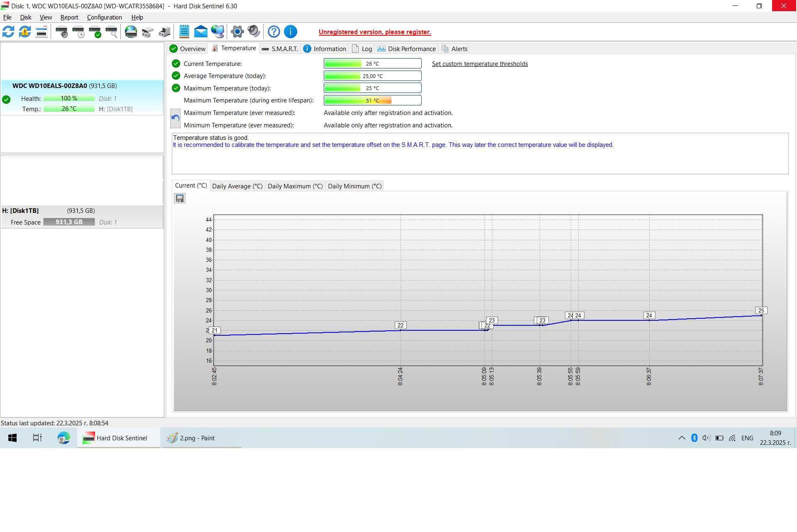Click Unregistered version, please register link

[x=375, y=32]
